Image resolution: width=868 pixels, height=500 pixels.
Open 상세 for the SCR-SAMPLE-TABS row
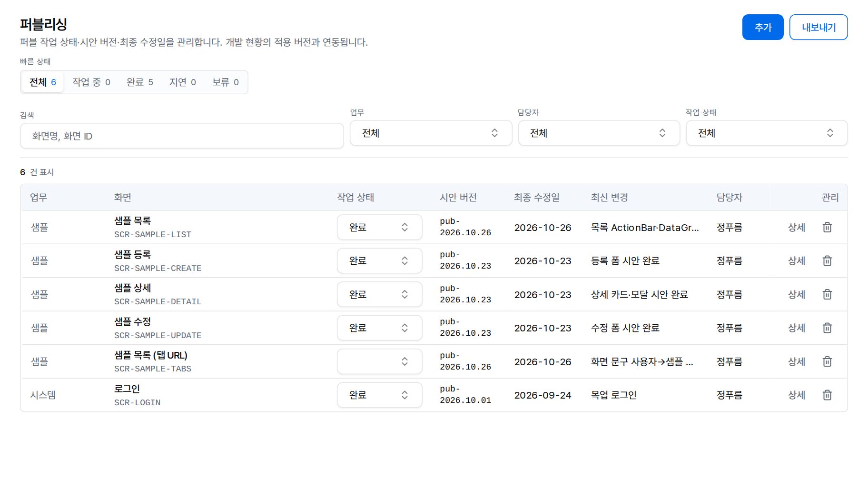pos(797,361)
